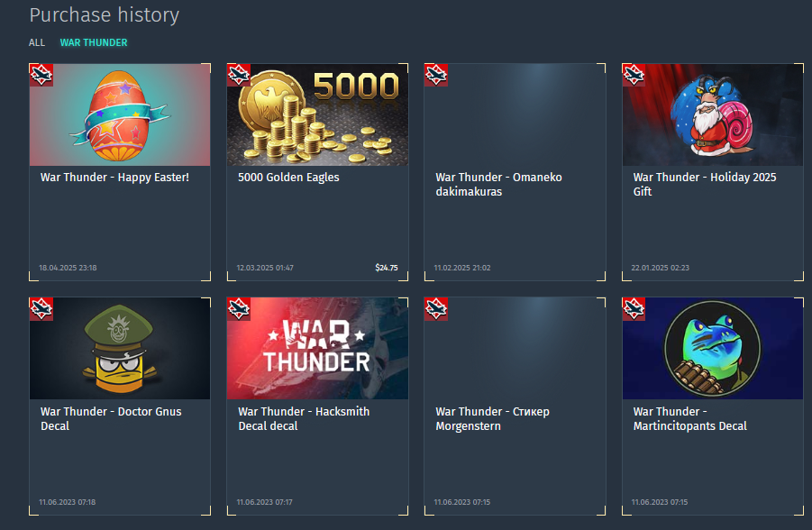This screenshot has height=530, width=812.
Task: Open the frog Martincitopants decal image
Action: pyautogui.click(x=713, y=348)
